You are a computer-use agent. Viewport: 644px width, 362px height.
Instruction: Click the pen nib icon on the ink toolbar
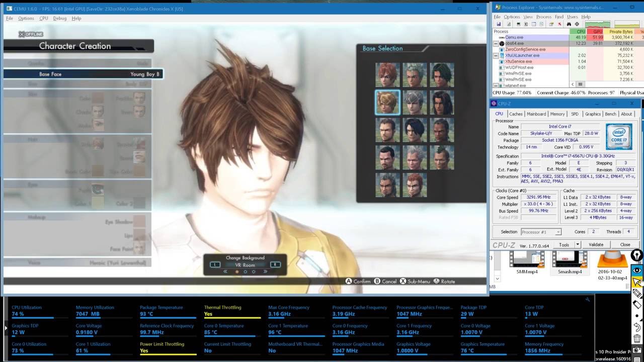pyautogui.click(x=637, y=255)
